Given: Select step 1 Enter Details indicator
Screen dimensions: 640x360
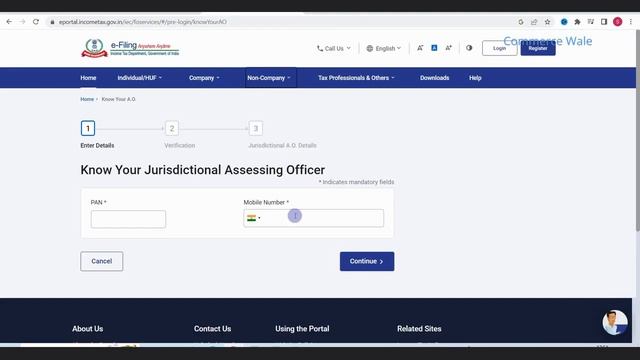Looking at the screenshot, I should tap(88, 128).
